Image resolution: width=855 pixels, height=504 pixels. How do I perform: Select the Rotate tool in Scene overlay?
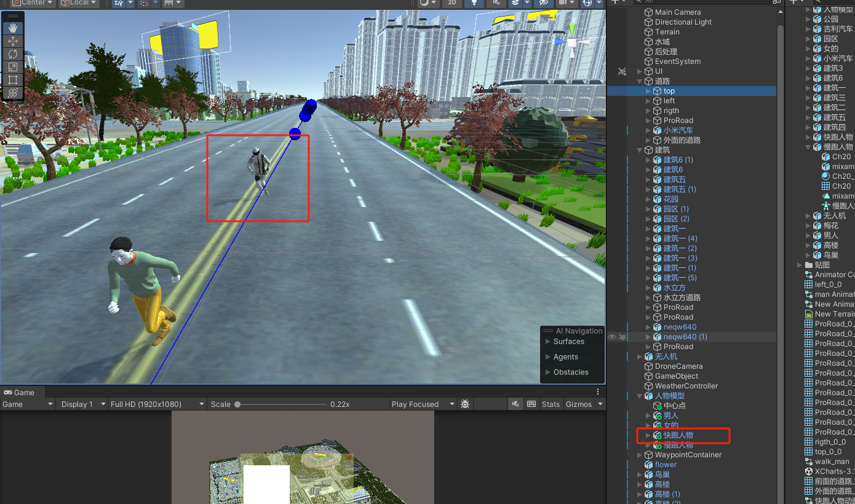click(x=13, y=54)
